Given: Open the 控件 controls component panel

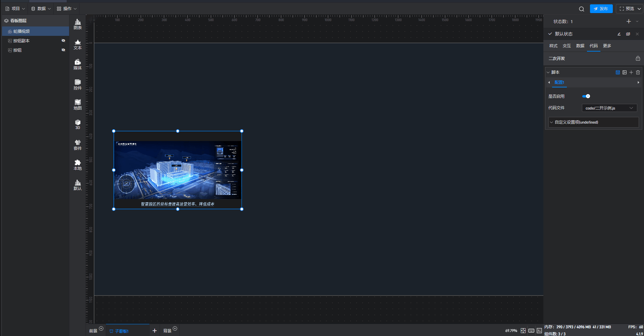Looking at the screenshot, I should coord(77,84).
